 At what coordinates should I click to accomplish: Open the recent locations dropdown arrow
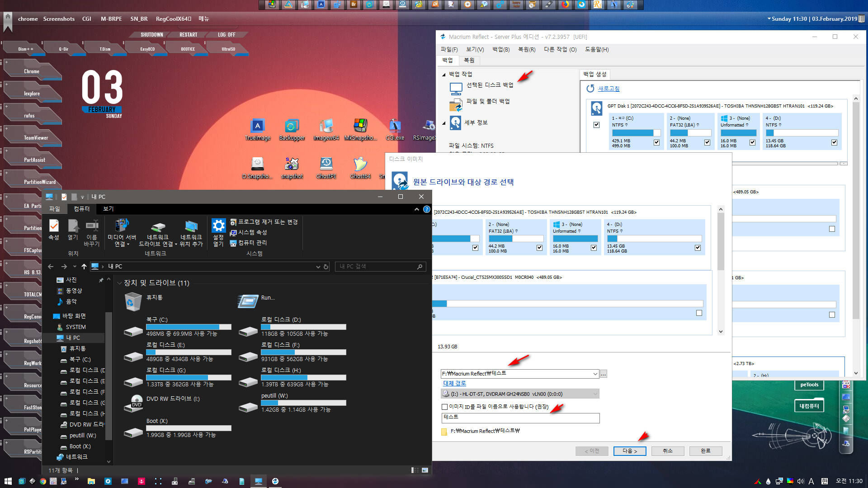pyautogui.click(x=75, y=267)
